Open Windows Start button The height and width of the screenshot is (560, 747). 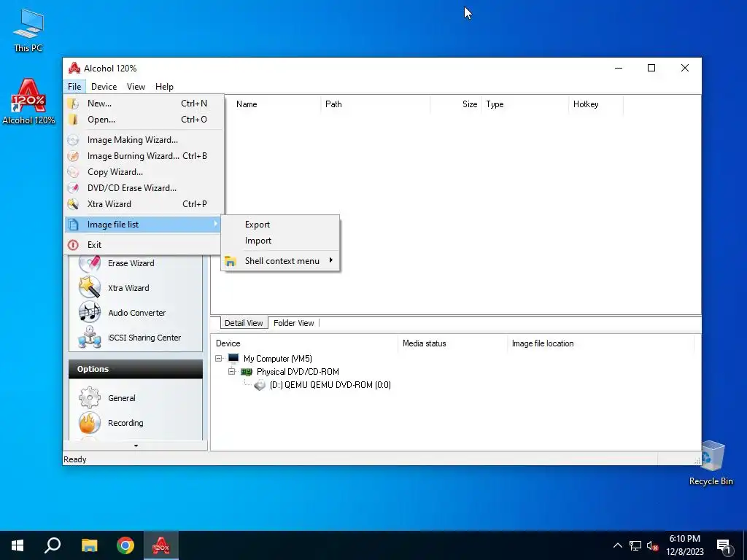pos(18,545)
